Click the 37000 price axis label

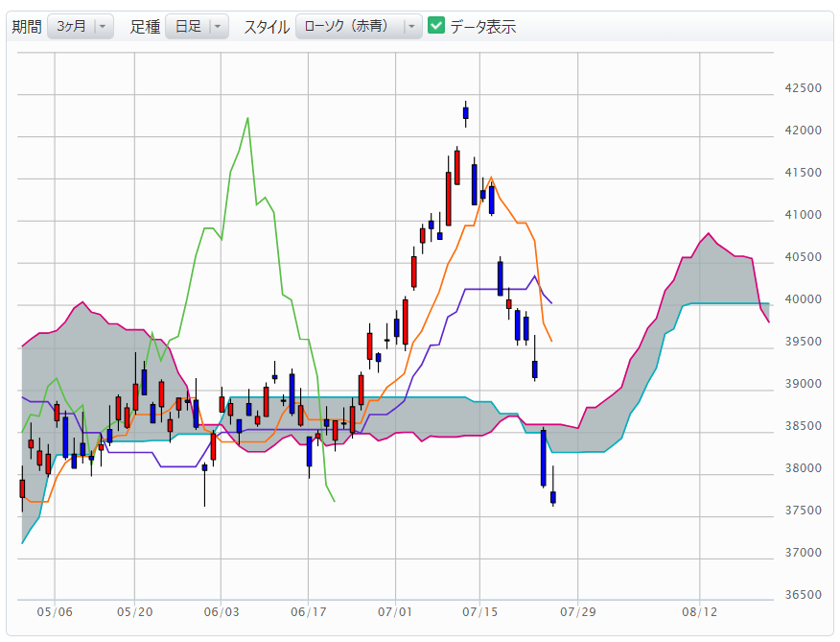(x=803, y=553)
